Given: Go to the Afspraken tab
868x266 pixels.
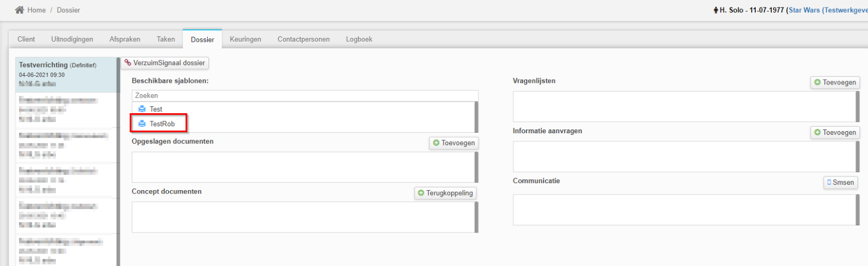Looking at the screenshot, I should point(125,39).
